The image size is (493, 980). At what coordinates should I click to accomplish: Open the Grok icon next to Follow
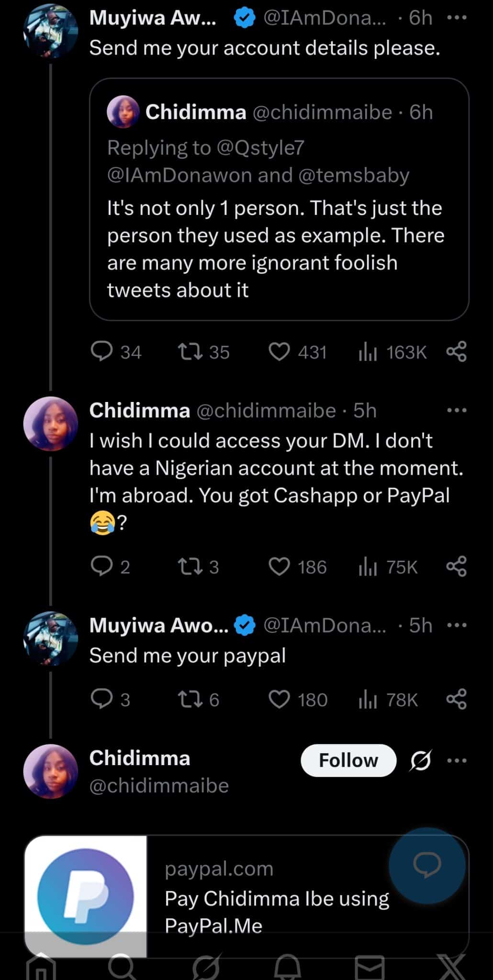tap(420, 760)
